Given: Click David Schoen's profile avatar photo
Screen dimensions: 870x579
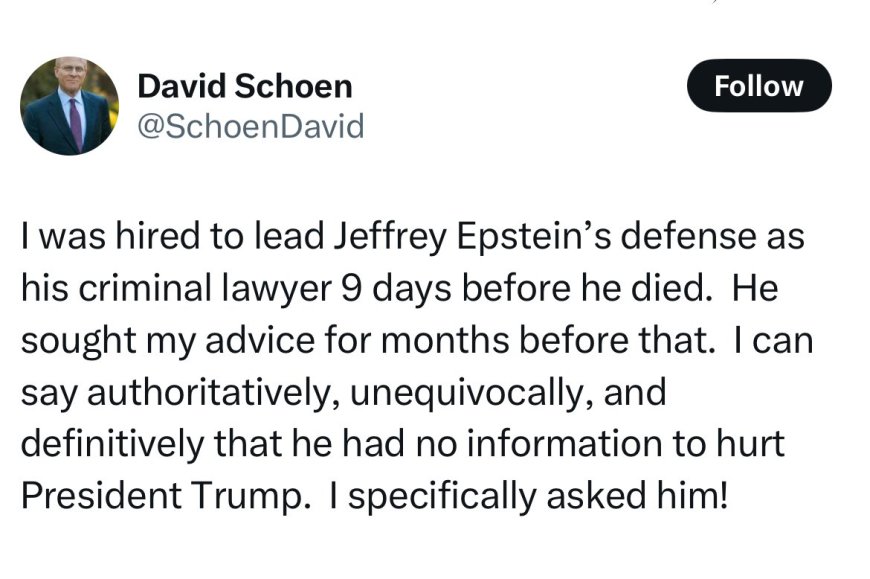Looking at the screenshot, I should coord(70,105).
